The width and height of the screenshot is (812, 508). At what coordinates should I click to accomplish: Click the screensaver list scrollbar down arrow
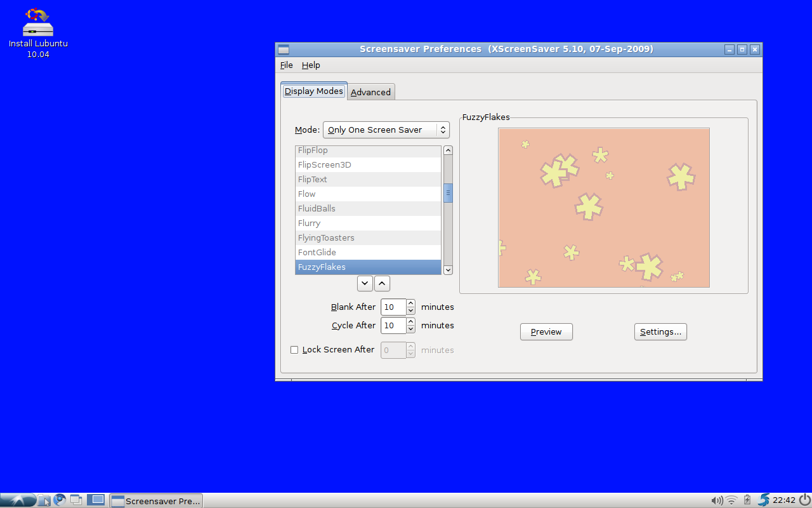[448, 270]
